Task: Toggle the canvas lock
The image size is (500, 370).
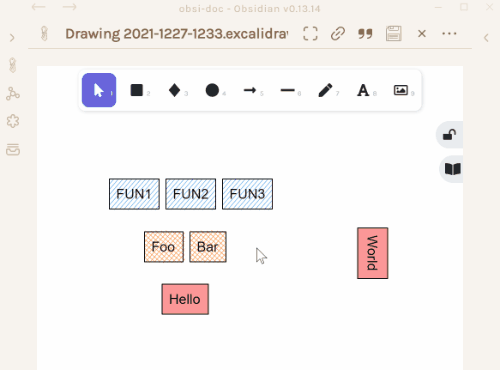Action: click(x=450, y=135)
